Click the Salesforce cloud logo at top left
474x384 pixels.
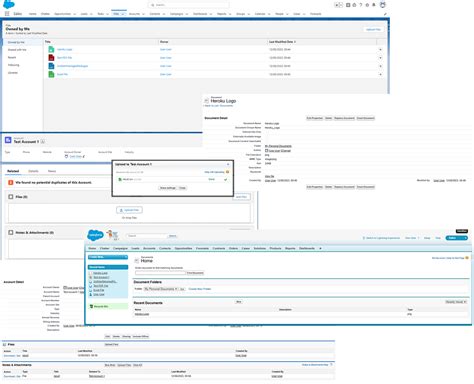click(9, 4)
